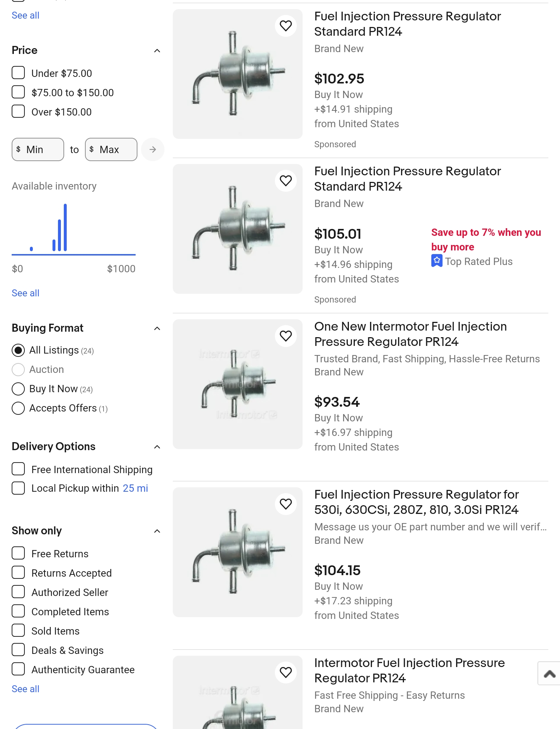The height and width of the screenshot is (729, 560).
Task: Favorite the last Intermotor PR124 listing
Action: tap(286, 673)
